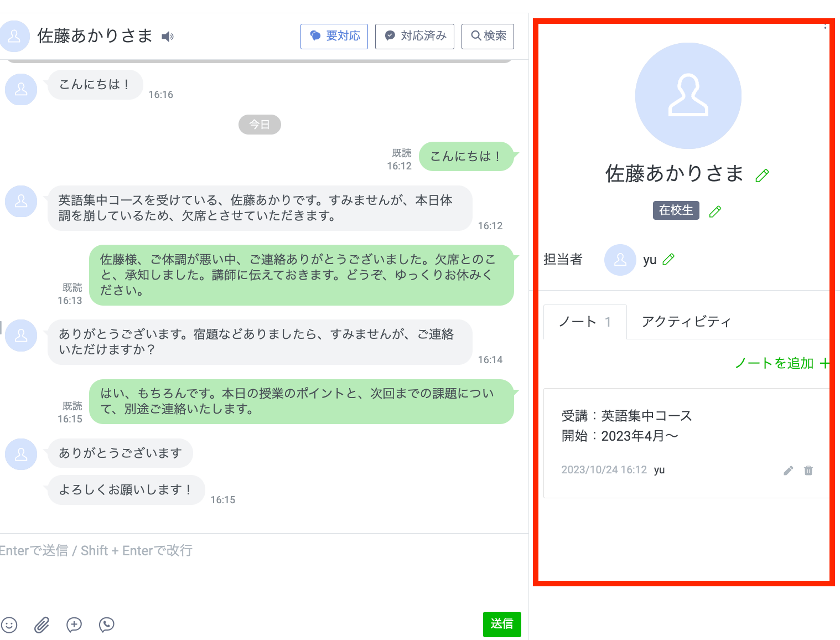
Task: Change the assignee yu via the pencil icon
Action: point(668,259)
